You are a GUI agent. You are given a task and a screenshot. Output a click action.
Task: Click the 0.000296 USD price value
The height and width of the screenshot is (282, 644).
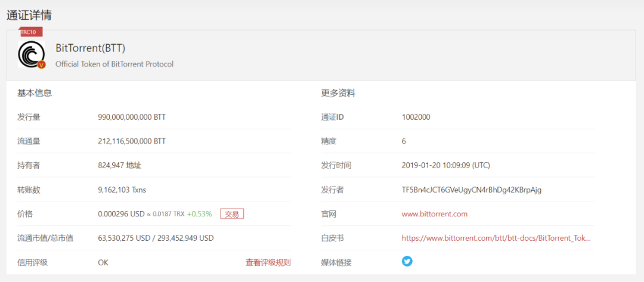tap(121, 214)
